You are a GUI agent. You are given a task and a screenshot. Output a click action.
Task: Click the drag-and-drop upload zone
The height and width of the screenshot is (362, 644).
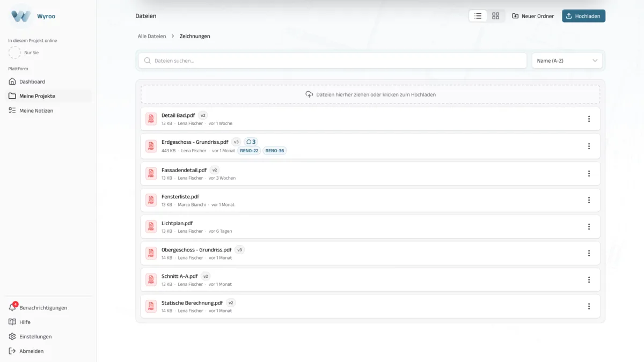coord(370,94)
